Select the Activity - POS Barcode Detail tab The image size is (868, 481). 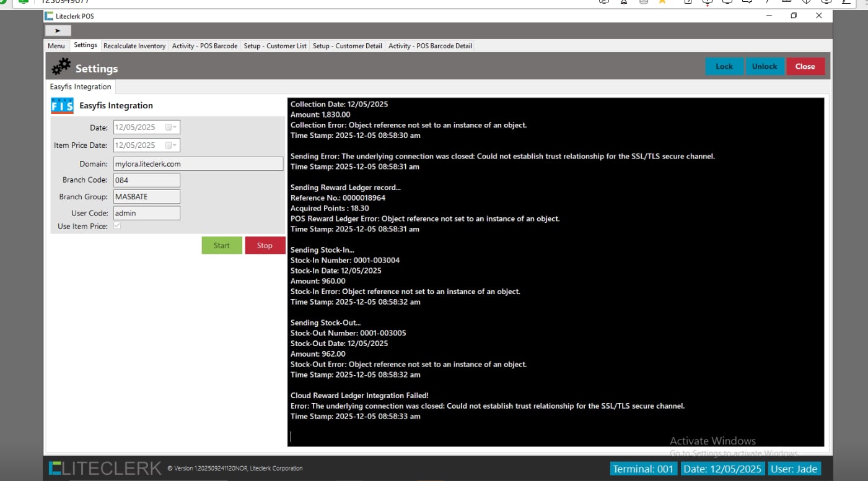click(x=430, y=46)
